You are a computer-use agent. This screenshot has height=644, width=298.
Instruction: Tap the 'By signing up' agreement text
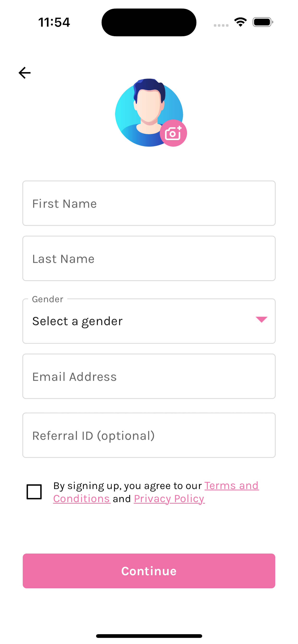click(x=127, y=486)
